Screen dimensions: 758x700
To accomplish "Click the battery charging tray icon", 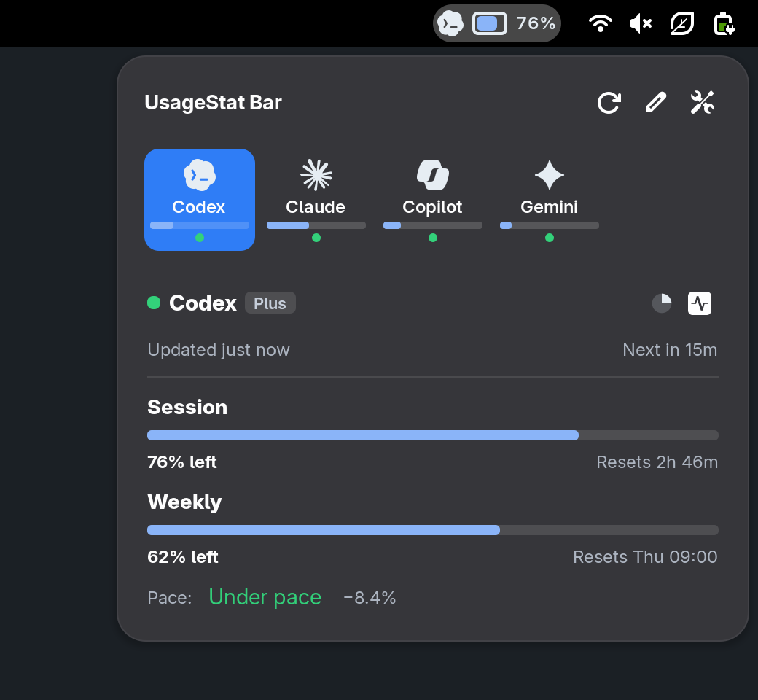I will (724, 23).
